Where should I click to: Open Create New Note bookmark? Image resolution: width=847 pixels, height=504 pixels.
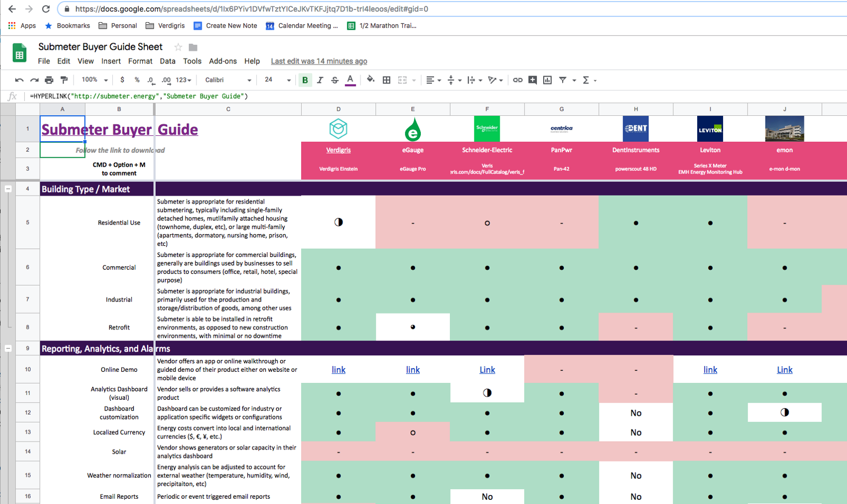226,25
